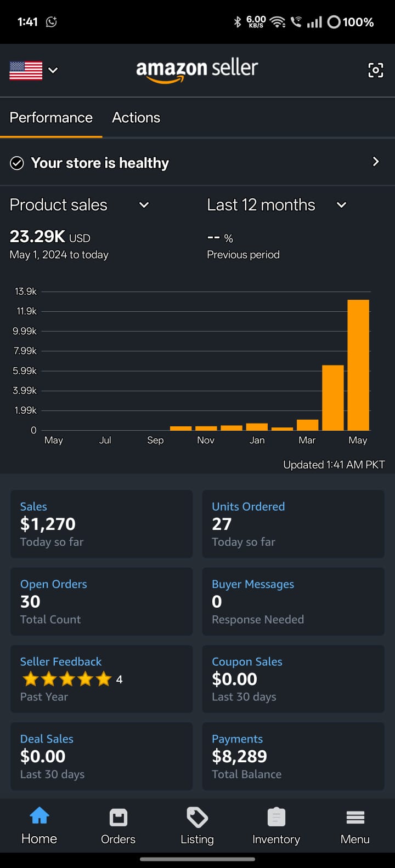Tap the store health checkmark icon

[x=17, y=163]
